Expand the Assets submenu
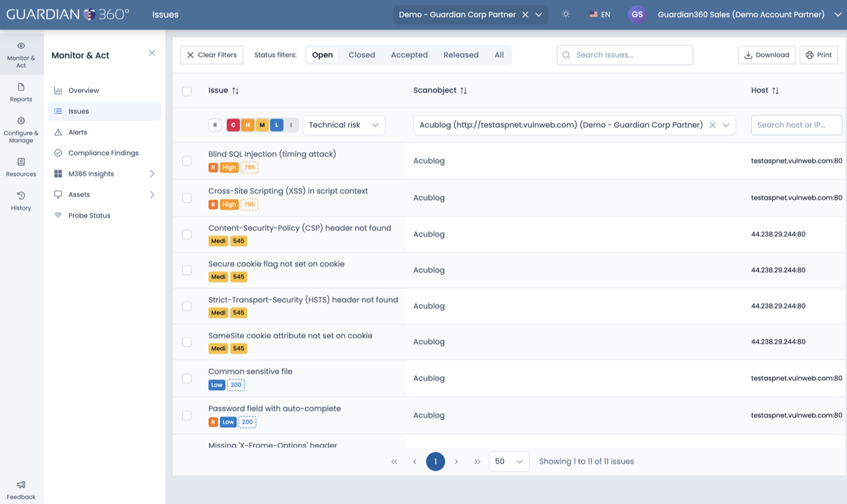847x504 pixels. (x=152, y=195)
